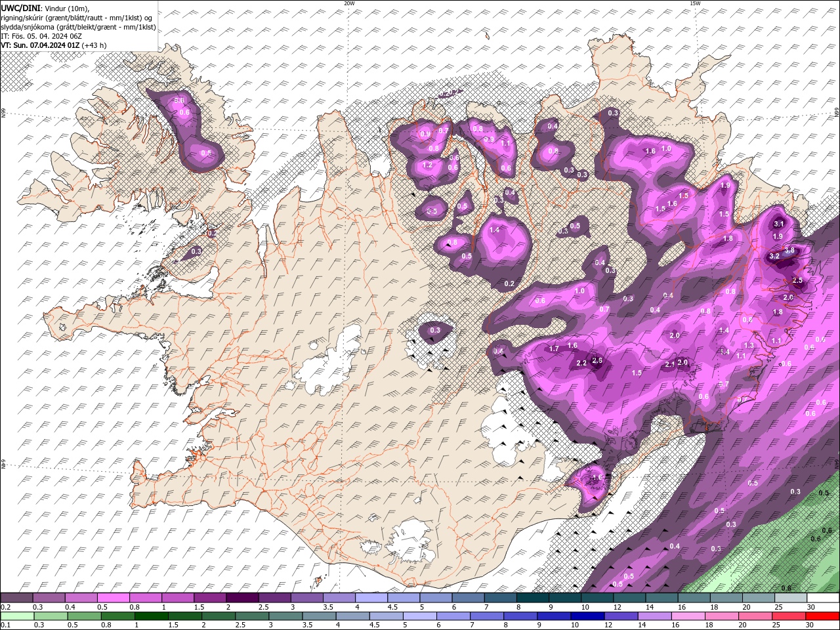Pick the purple-scale swatch between 0.2 and 0.3
Viewport: 840px width, 630px height.
tap(16, 598)
